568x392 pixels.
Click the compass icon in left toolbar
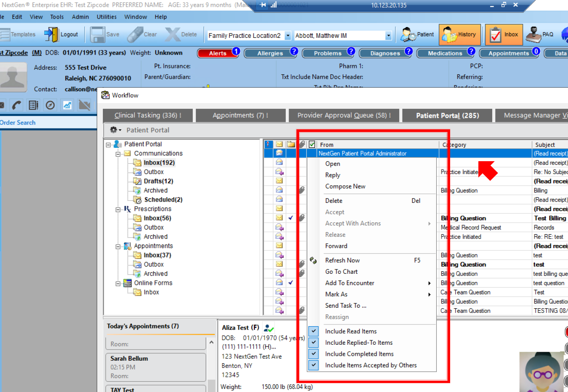(x=50, y=105)
